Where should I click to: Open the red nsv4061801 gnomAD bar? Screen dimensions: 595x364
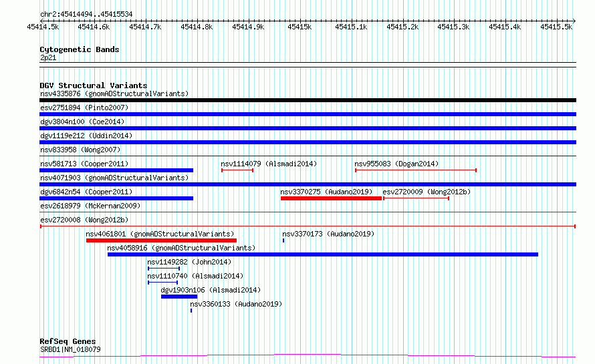[161, 240]
